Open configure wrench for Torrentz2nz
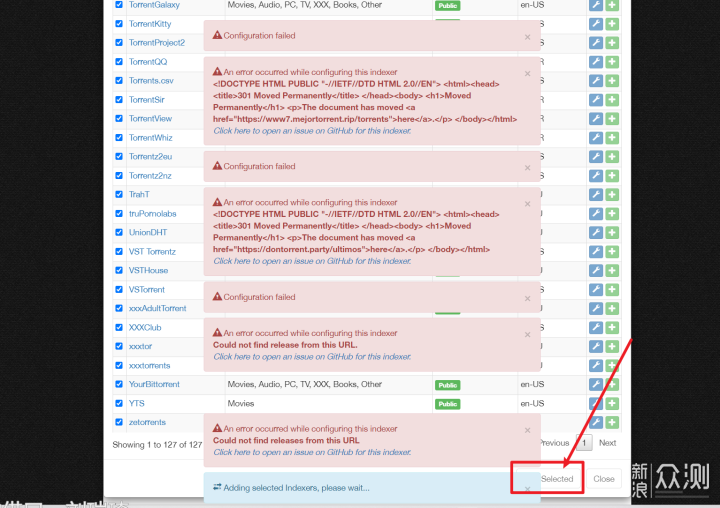The image size is (720, 508). [x=596, y=175]
